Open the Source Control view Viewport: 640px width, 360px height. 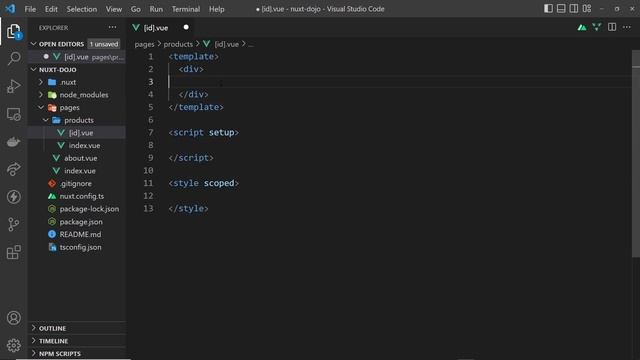[x=13, y=224]
